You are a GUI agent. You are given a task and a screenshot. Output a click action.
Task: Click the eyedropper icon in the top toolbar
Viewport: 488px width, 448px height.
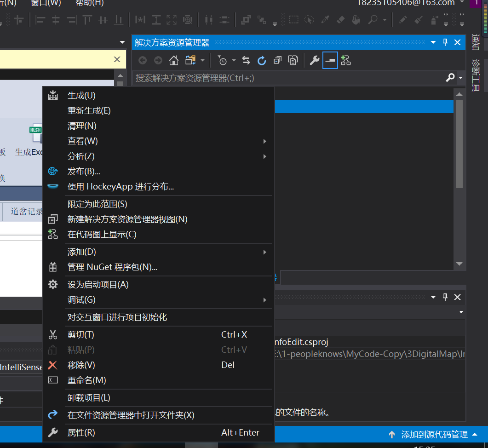(x=325, y=20)
